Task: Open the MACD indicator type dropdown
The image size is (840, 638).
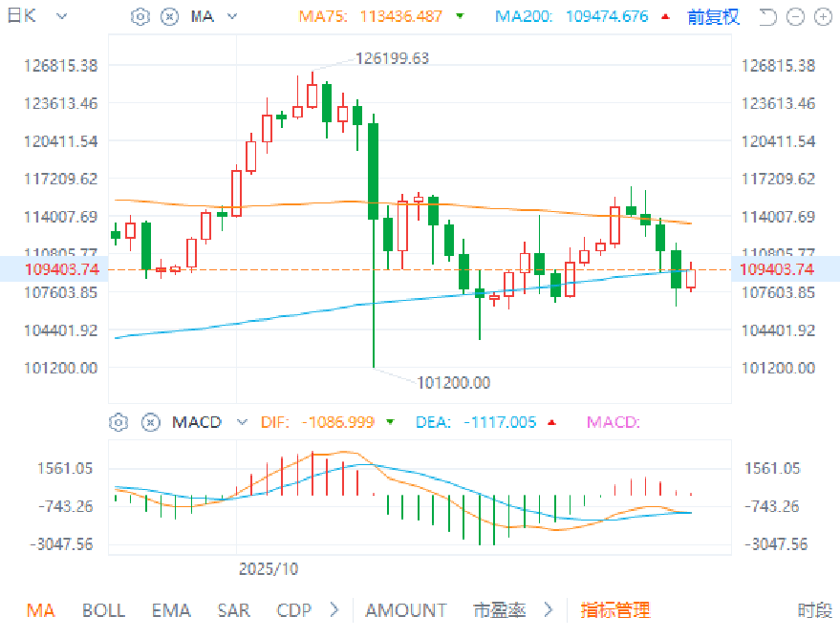Action: (x=241, y=422)
